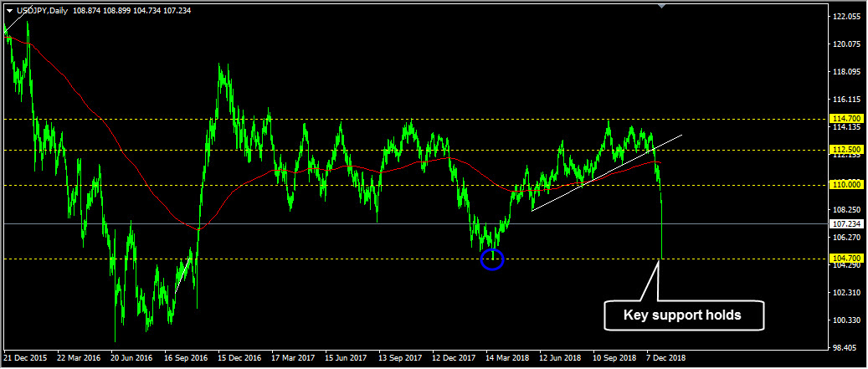This screenshot has height=369, width=868.
Task: Click the 108.250 price scale value
Action: 846,210
